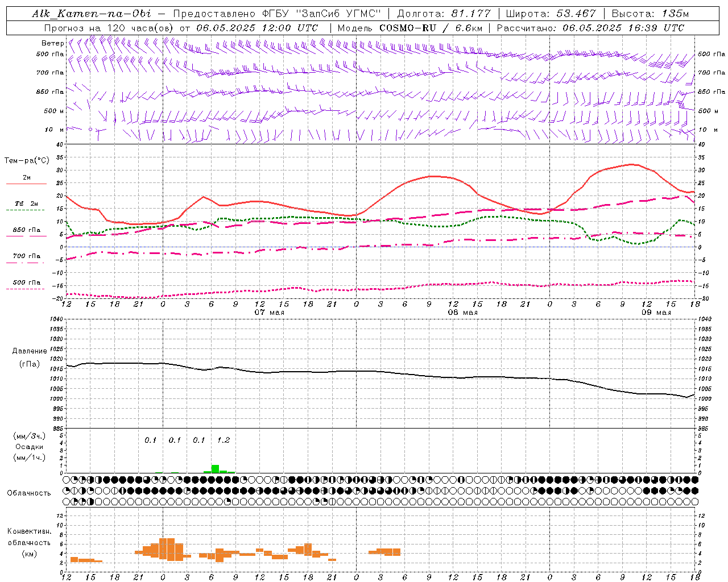The height and width of the screenshot is (582, 728).
Task: Click the Осадки precipitation label
Action: [30, 447]
